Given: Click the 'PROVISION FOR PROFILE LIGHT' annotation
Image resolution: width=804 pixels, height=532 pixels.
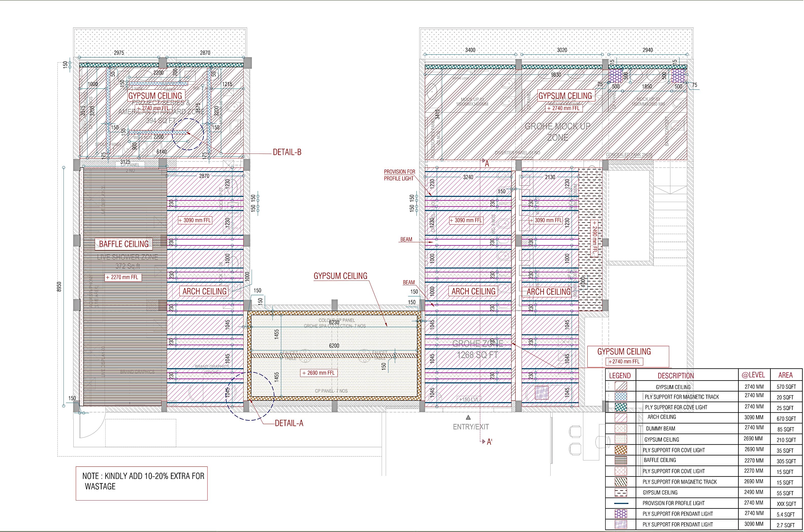Looking at the screenshot, I should pos(399,175).
